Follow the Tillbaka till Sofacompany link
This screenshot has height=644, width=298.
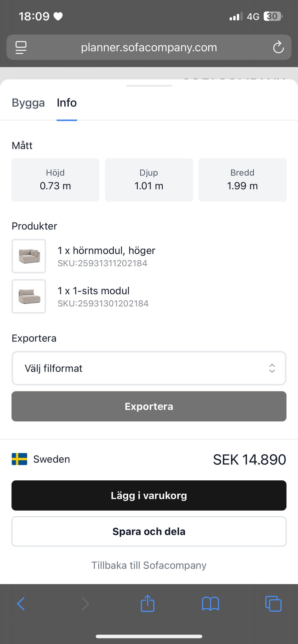pyautogui.click(x=149, y=565)
